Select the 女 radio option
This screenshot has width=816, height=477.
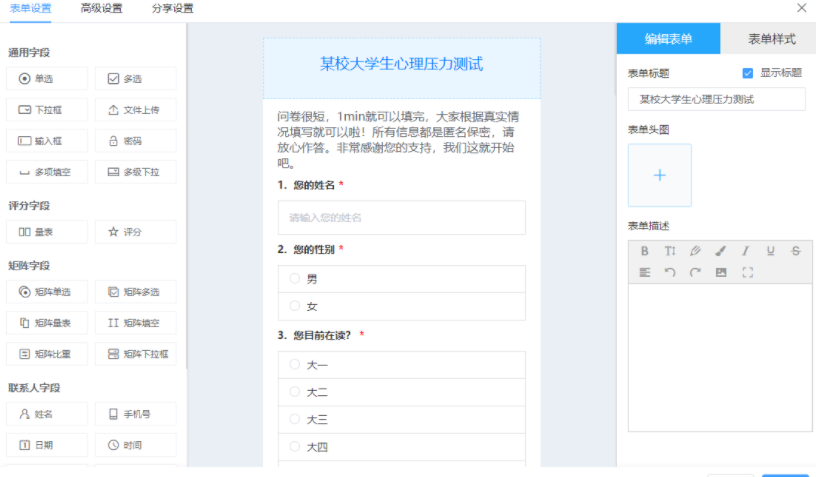(x=295, y=306)
